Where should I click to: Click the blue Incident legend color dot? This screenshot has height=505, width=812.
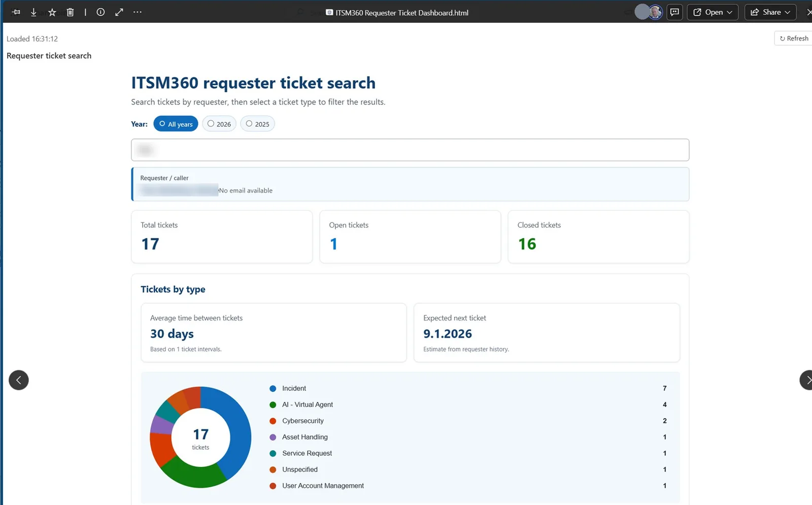pos(273,388)
